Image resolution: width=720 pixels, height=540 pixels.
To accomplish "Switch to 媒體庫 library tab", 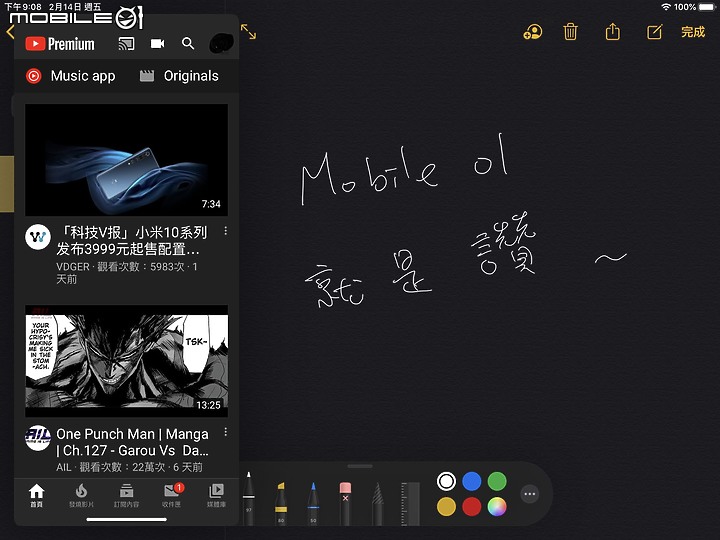I will pos(216,495).
